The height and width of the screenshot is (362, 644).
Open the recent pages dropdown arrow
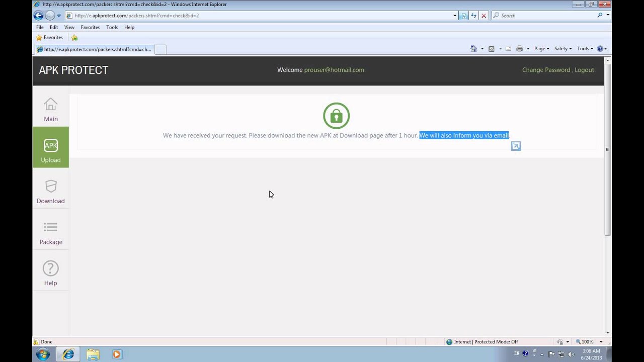click(x=59, y=16)
